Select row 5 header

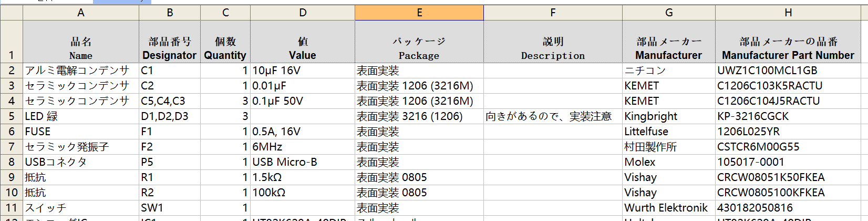click(12, 116)
